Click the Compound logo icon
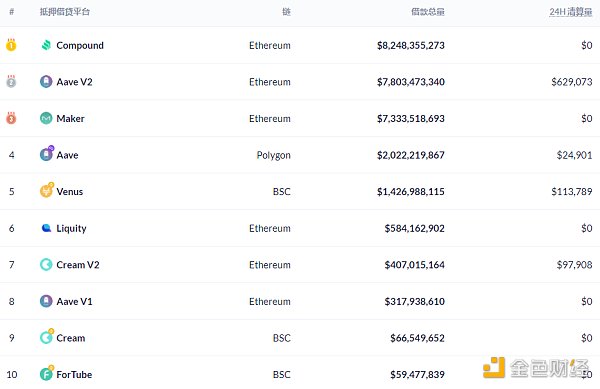600x389 pixels. point(46,45)
